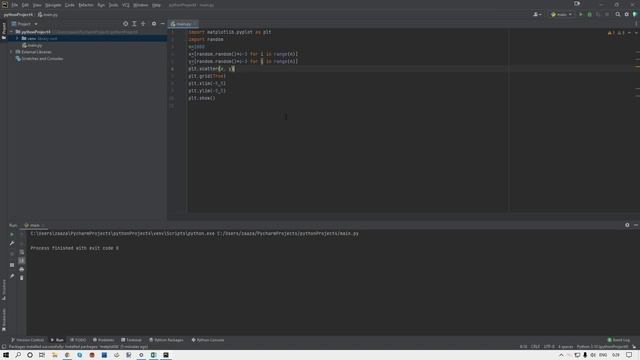The image size is (640, 360).
Task: Open the Terminal tool window
Action: (131, 340)
